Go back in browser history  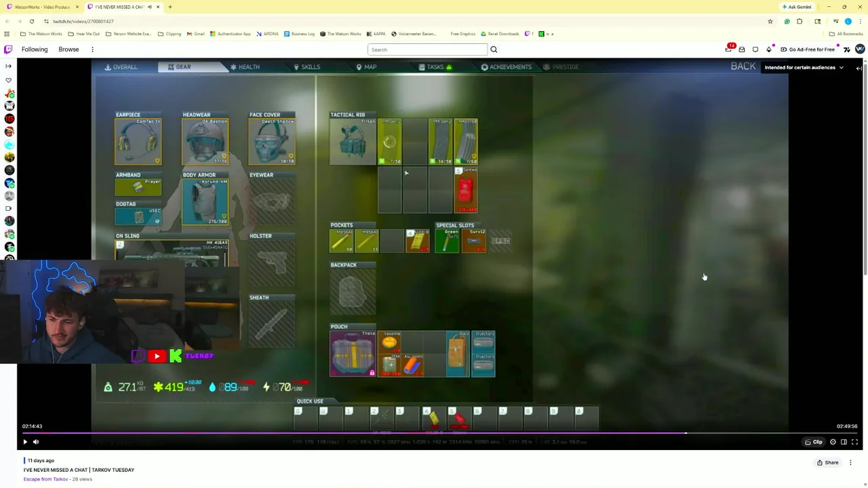(x=7, y=21)
